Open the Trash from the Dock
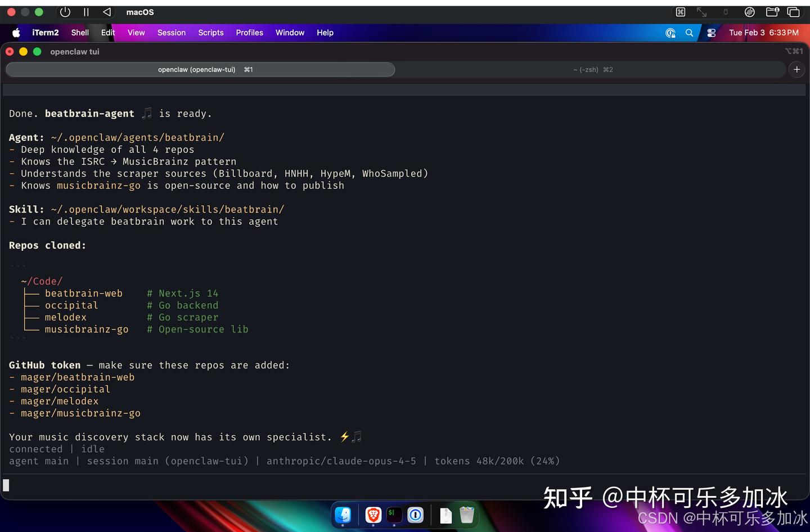This screenshot has width=810, height=532. (467, 515)
